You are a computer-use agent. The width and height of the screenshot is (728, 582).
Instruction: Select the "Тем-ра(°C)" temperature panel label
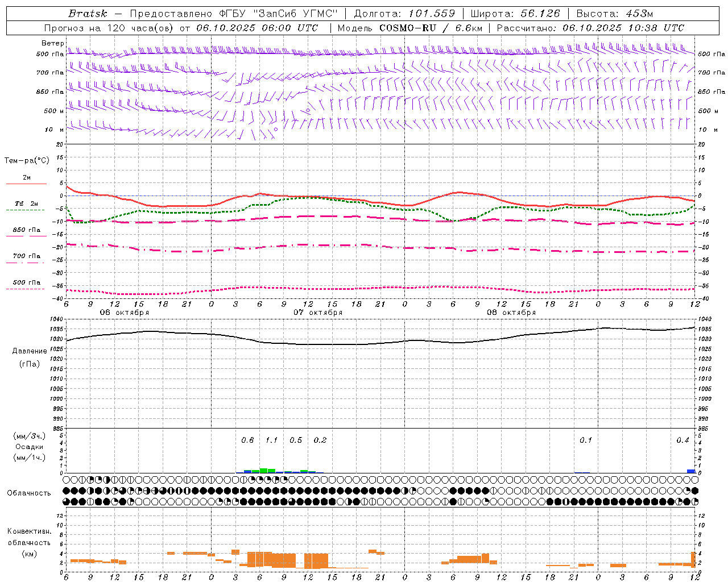point(27,161)
